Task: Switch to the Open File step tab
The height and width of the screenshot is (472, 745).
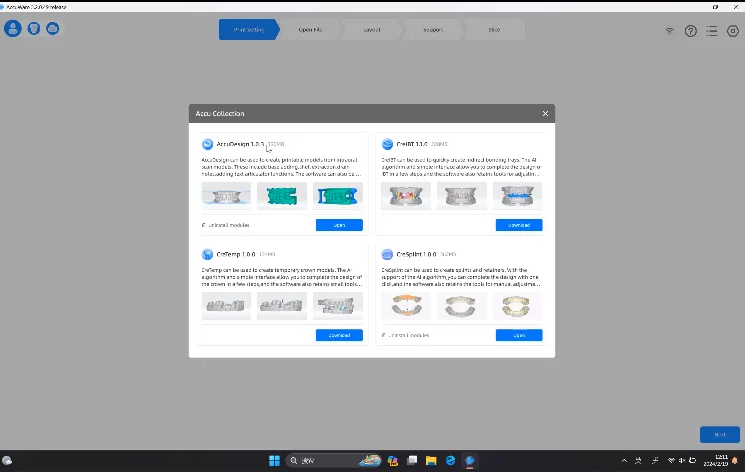Action: click(310, 30)
